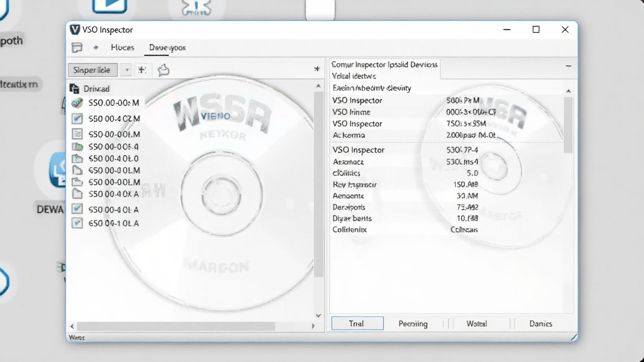Toggle checkbox for SS0 00-4 0L A
The image size is (644, 362).
pos(77,209)
